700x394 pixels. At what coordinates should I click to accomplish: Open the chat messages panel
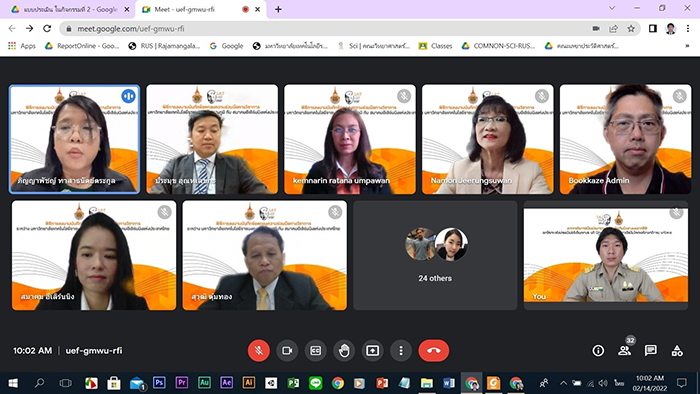point(651,351)
